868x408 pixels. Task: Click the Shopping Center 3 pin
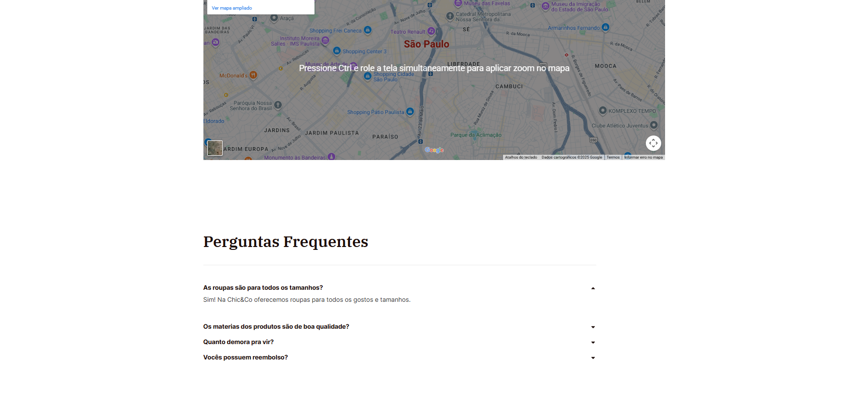pyautogui.click(x=337, y=51)
